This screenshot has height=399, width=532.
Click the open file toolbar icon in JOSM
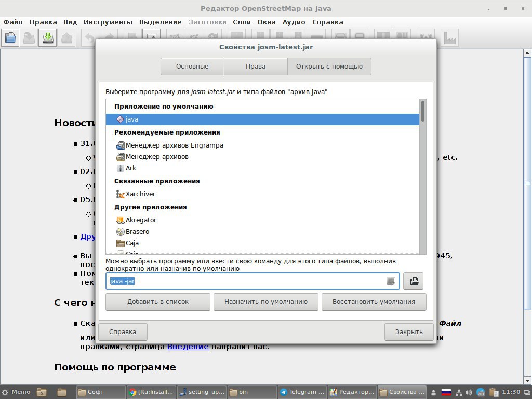10,37
